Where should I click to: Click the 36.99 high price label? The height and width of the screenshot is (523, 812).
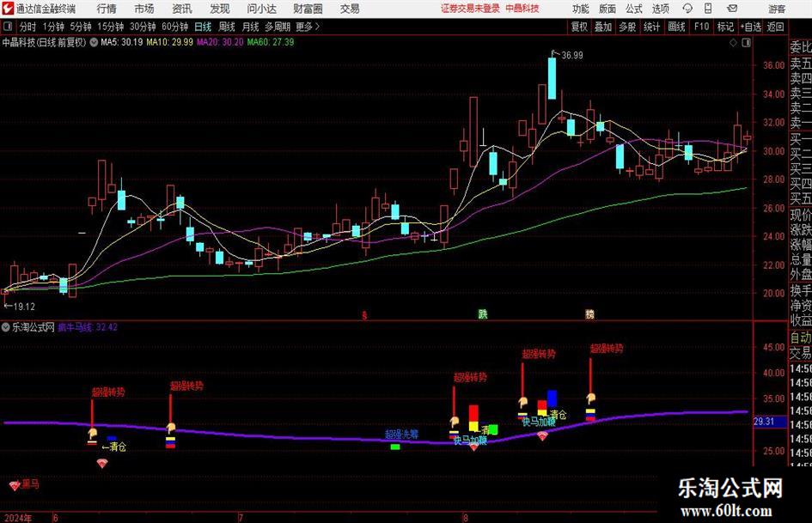pyautogui.click(x=572, y=56)
